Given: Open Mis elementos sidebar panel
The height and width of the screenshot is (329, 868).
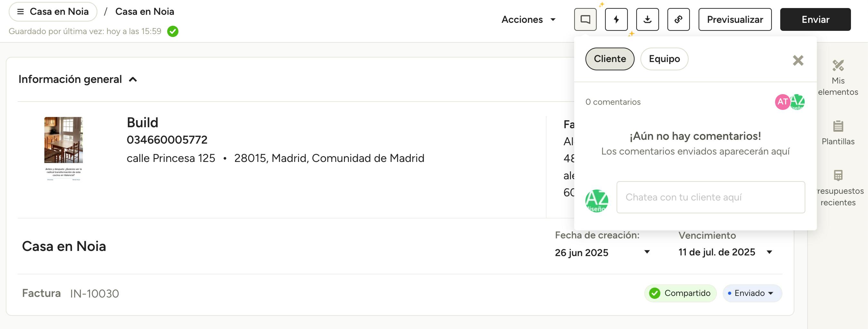Looking at the screenshot, I should point(838,77).
